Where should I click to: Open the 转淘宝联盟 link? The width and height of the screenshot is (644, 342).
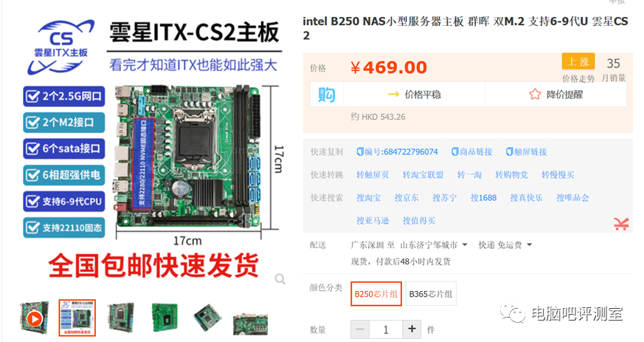423,175
